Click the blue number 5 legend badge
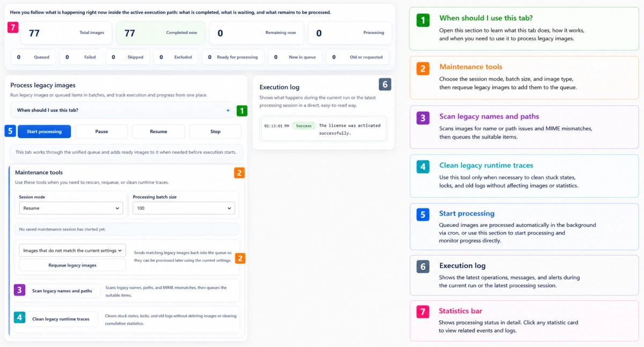 click(x=423, y=215)
